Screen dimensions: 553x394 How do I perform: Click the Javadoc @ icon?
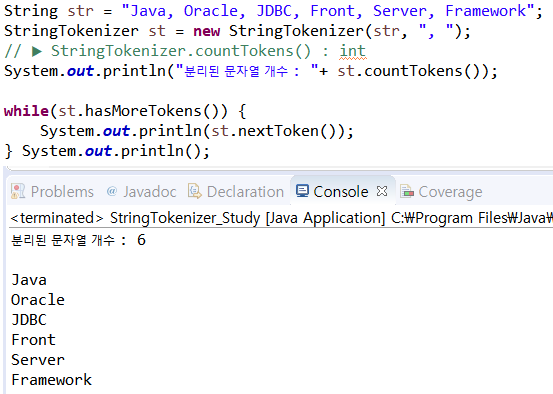pyautogui.click(x=112, y=191)
